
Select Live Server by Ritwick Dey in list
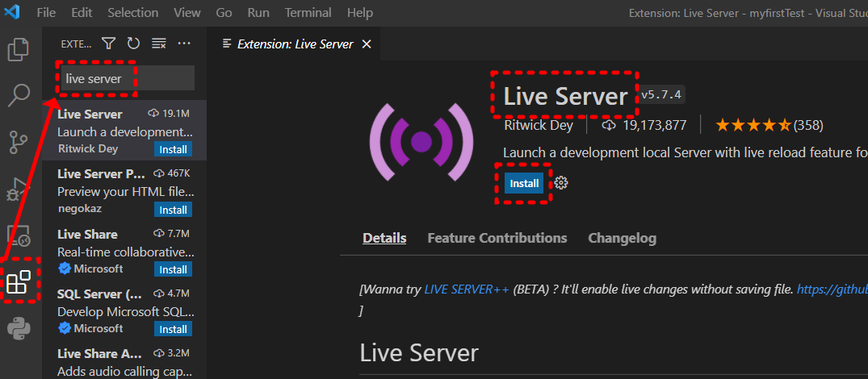(x=124, y=131)
